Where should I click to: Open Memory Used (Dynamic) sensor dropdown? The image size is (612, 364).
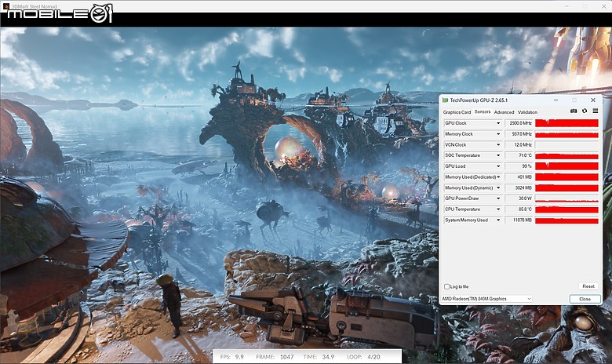498,188
